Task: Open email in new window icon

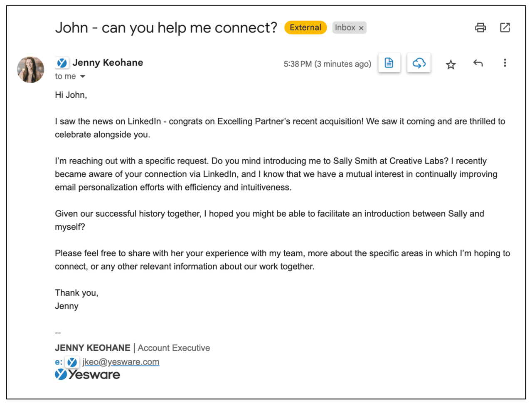Action: (x=505, y=28)
